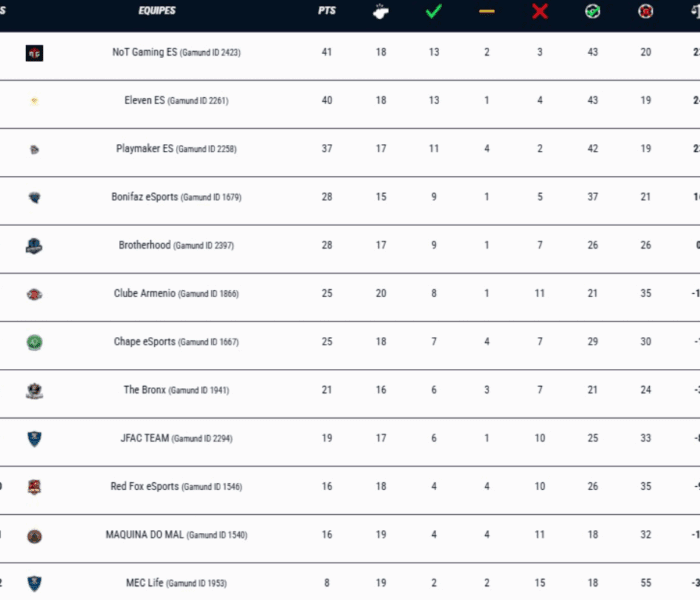
Task: Click the Clube Armenio team logo
Action: pyautogui.click(x=34, y=294)
